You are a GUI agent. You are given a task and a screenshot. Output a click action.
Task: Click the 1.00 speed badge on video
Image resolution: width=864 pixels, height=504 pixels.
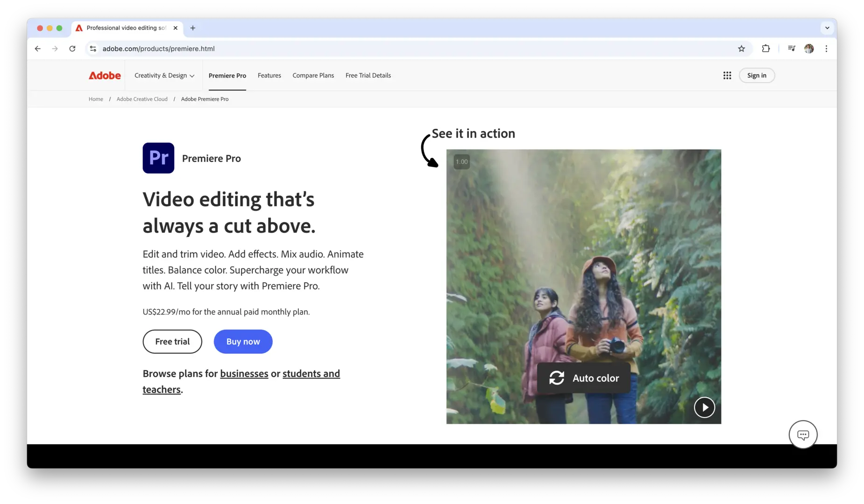461,162
